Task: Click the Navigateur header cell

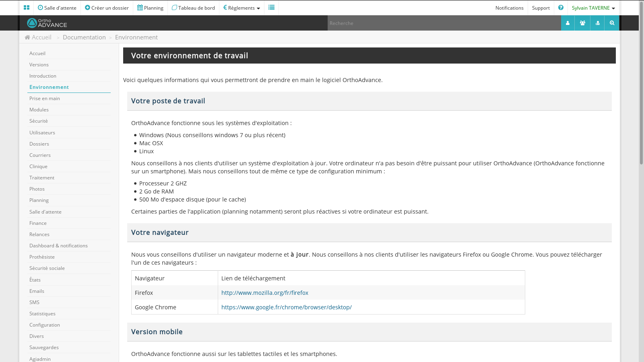Action: [x=175, y=278]
